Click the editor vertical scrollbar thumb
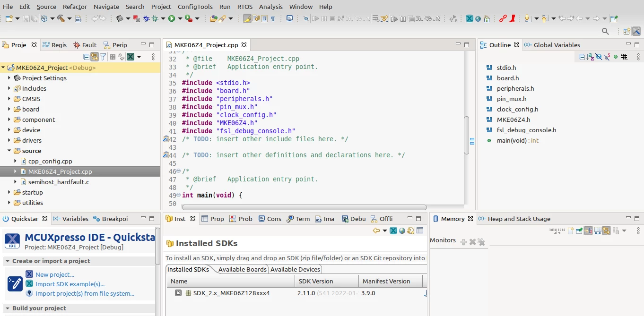 [467, 135]
